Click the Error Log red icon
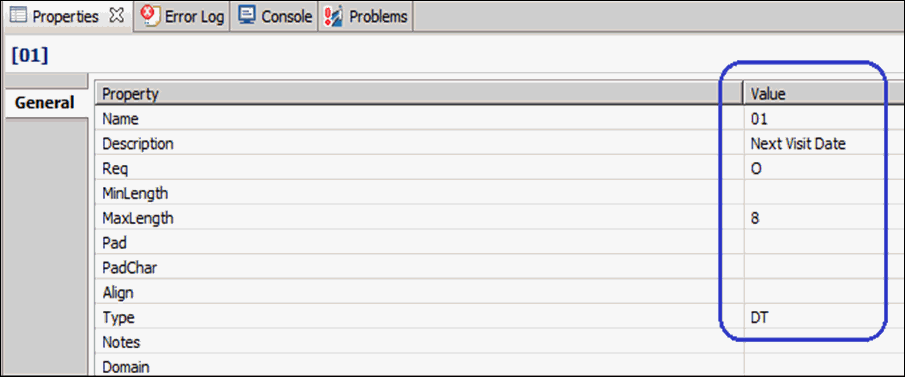 click(x=151, y=16)
